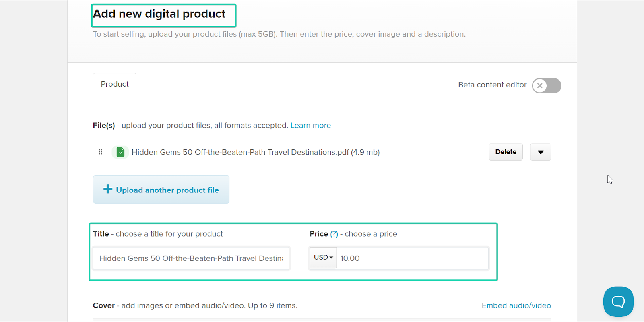Select the Product tab
The image size is (644, 322).
[x=115, y=84]
